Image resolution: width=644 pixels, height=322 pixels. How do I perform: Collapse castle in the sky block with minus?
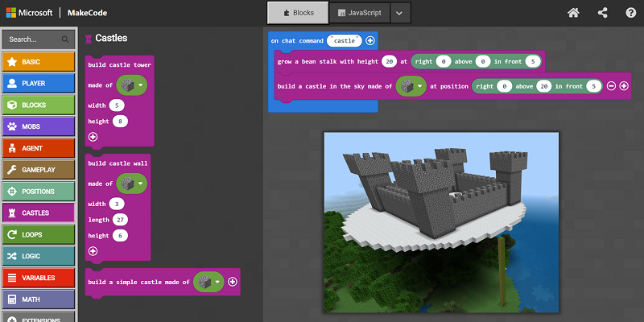point(611,86)
